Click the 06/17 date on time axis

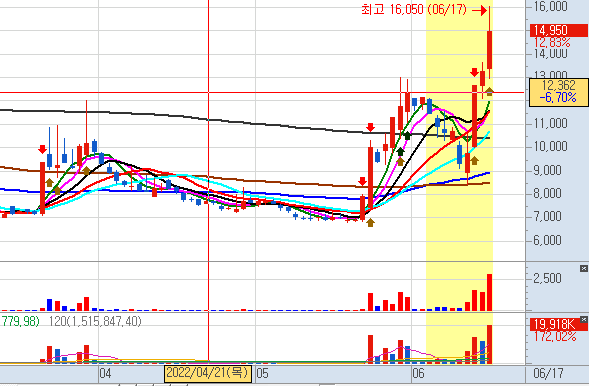(548, 373)
